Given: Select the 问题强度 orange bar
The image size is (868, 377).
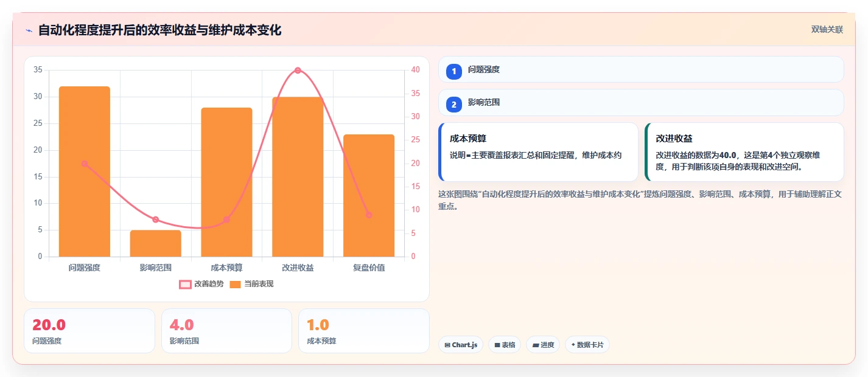Looking at the screenshot, I should point(85,171).
